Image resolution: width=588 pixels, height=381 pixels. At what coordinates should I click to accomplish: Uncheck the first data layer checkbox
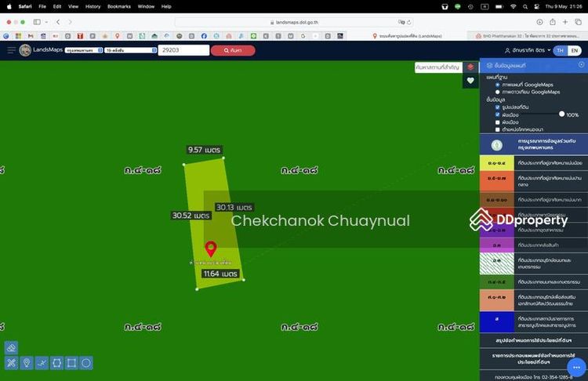pyautogui.click(x=497, y=107)
